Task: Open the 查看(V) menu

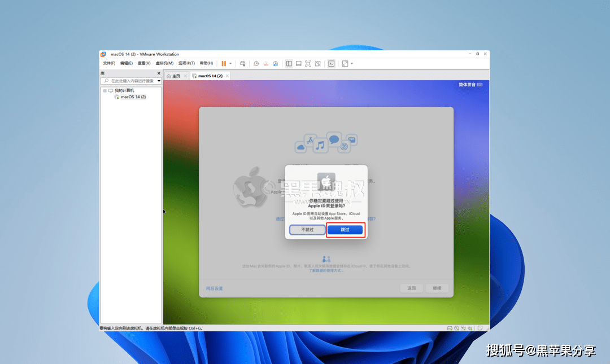Action: pos(144,63)
